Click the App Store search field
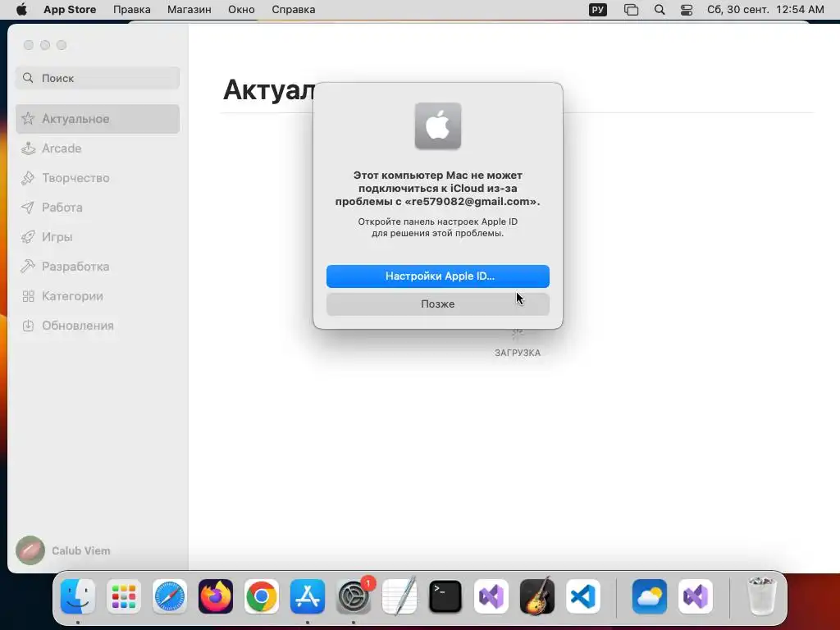This screenshot has width=840, height=630. coord(98,78)
